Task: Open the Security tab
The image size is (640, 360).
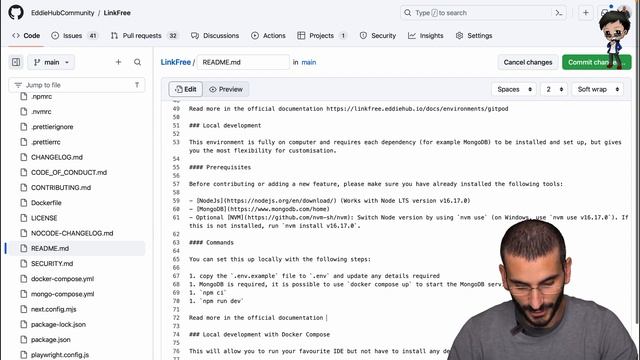Action: coord(378,36)
